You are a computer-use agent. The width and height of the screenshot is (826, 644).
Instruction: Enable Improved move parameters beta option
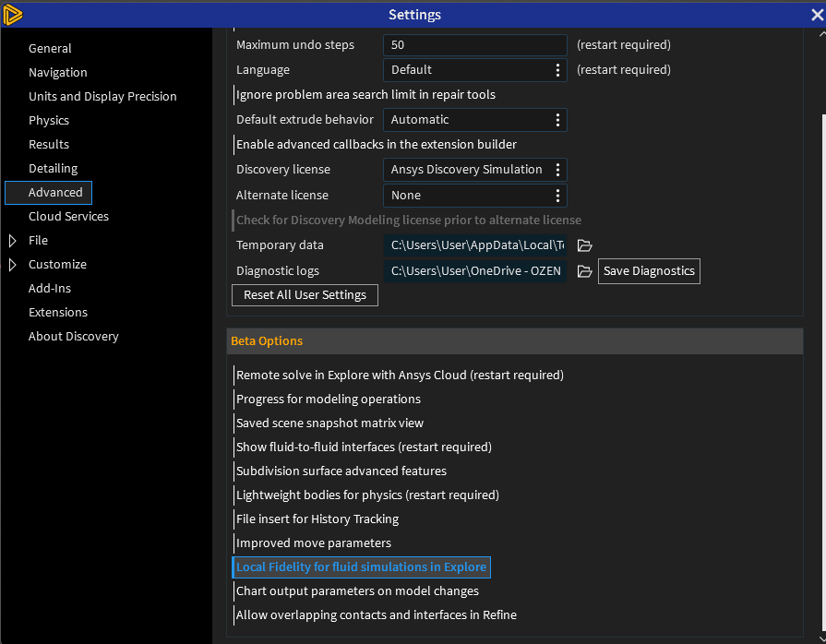(x=313, y=543)
